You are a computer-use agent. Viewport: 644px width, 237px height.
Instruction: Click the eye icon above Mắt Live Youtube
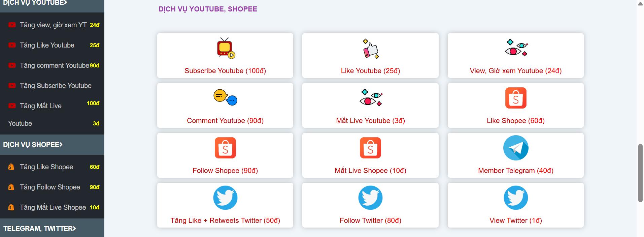(x=370, y=97)
